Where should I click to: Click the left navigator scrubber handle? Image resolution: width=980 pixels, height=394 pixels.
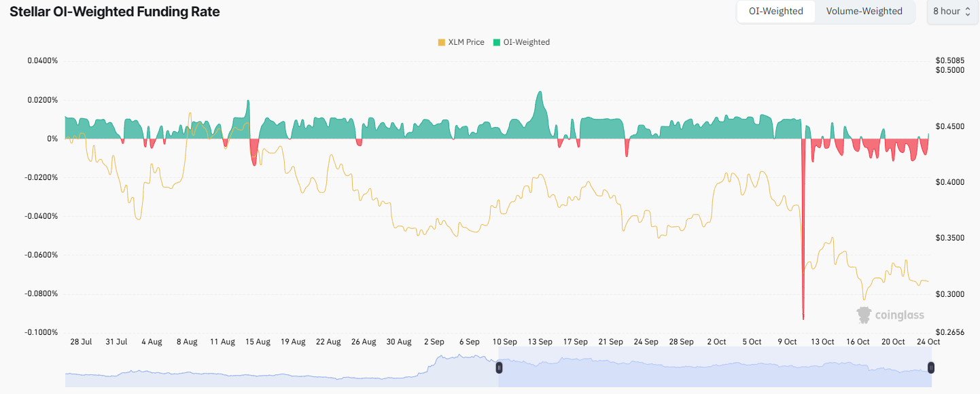click(500, 368)
